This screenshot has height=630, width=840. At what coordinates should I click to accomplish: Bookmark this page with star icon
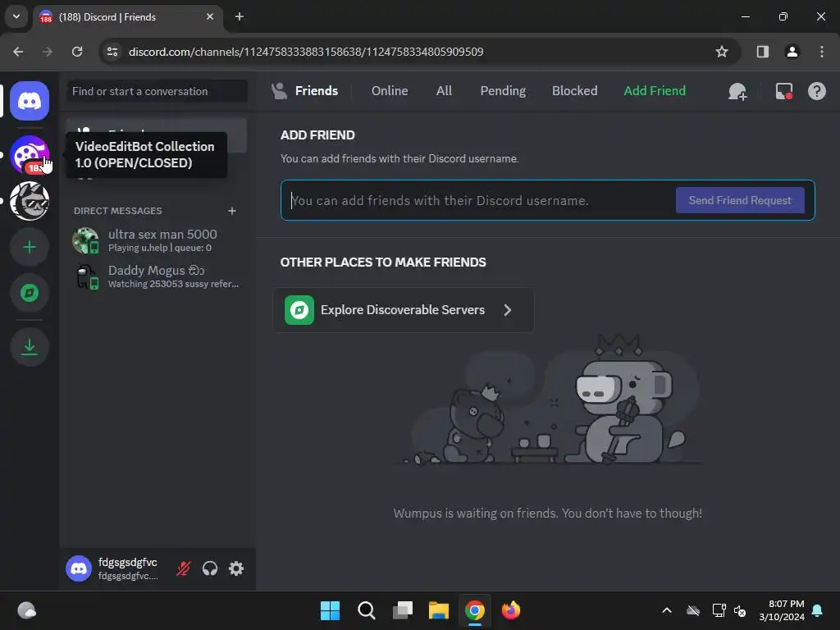[722, 52]
